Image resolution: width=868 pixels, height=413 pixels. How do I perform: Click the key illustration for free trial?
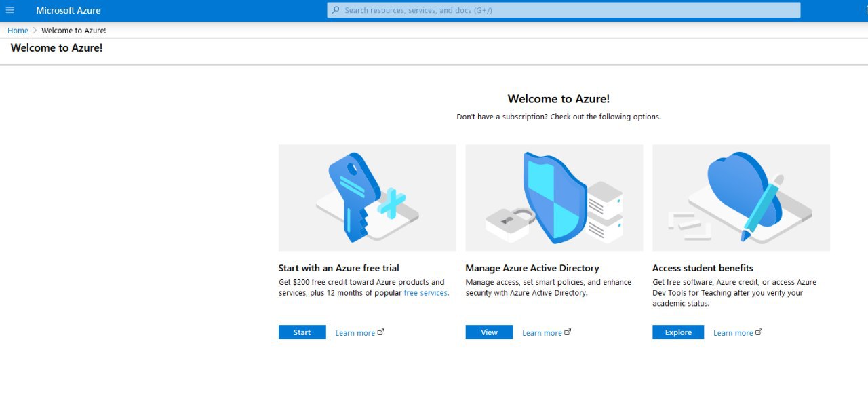pos(368,198)
